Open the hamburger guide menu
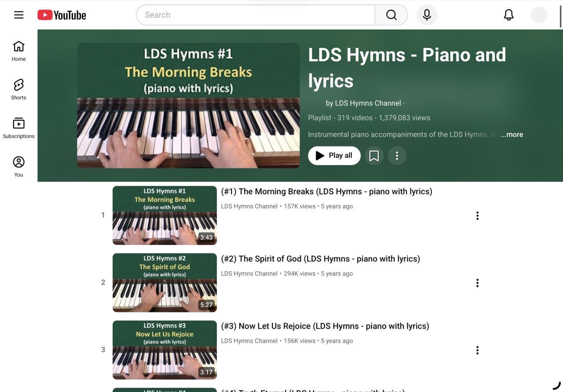Screen dimensions: 563x392 point(18,15)
